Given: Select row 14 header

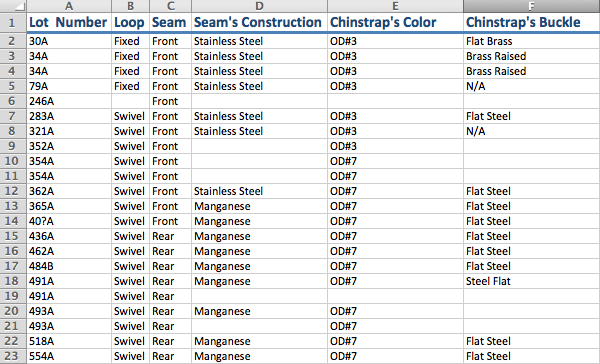Looking at the screenshot, I should (x=13, y=221).
